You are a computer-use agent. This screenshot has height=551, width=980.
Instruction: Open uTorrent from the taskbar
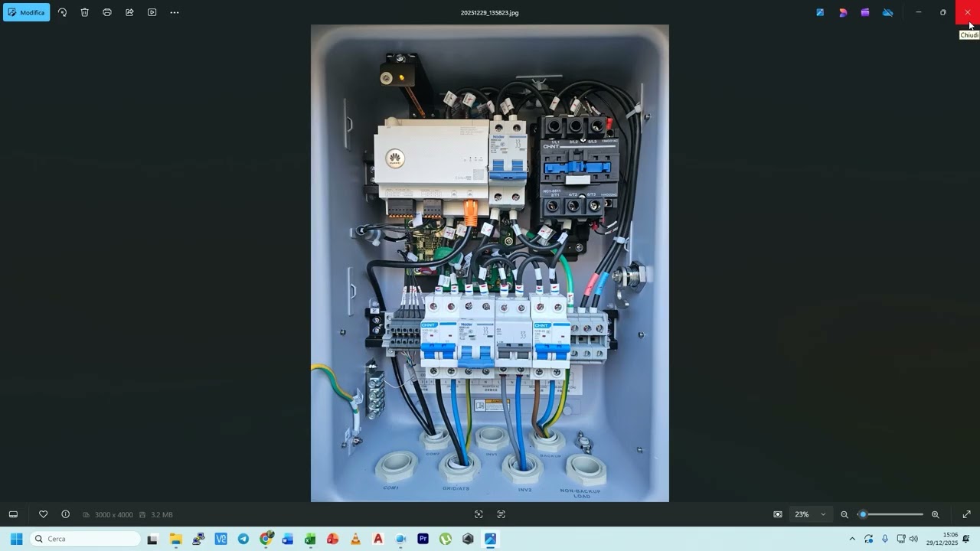446,539
